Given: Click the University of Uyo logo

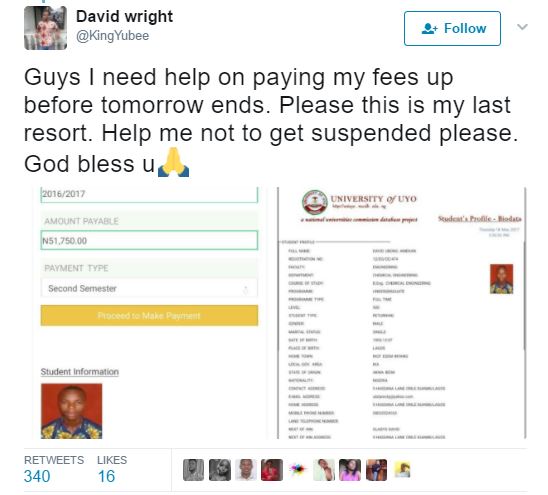Looking at the screenshot, I should 315,202.
